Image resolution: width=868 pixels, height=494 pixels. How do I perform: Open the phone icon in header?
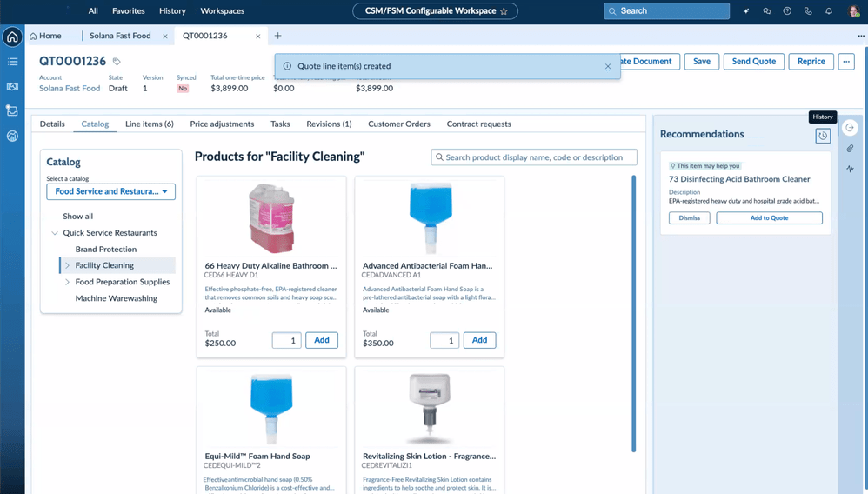[808, 11]
